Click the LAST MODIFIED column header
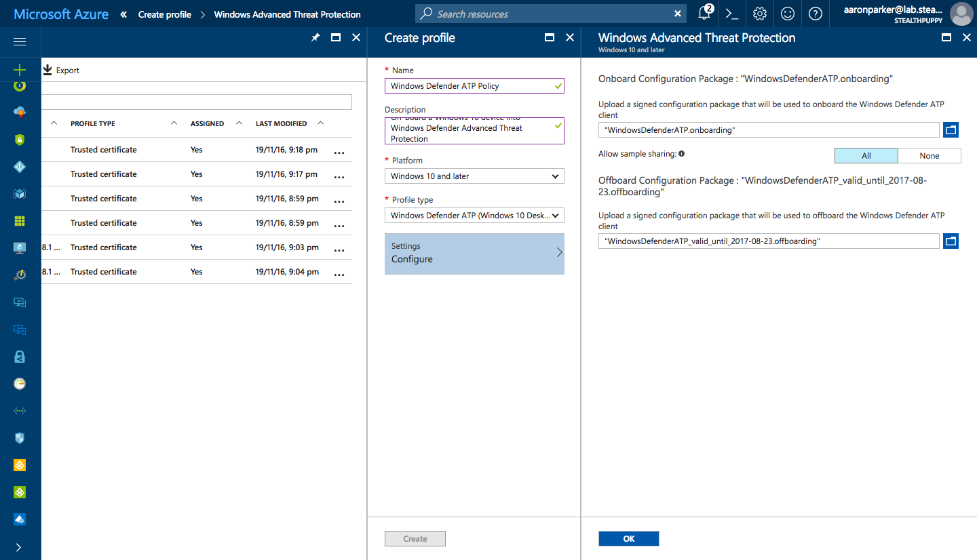This screenshot has width=977, height=560. (x=281, y=123)
